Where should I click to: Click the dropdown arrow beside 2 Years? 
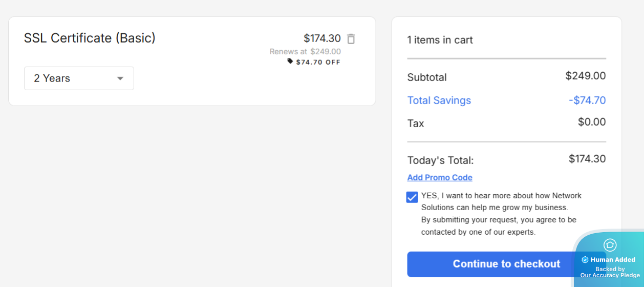coord(120,78)
